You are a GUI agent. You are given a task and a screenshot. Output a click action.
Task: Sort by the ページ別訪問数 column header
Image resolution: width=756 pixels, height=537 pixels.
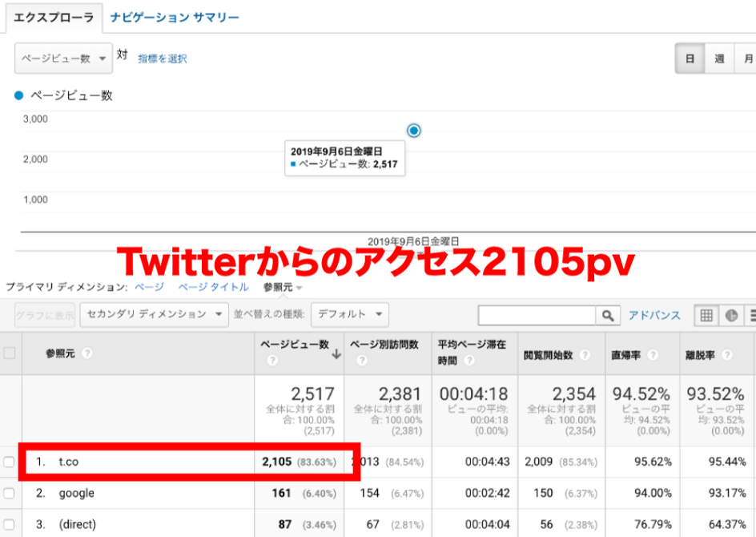click(x=384, y=345)
